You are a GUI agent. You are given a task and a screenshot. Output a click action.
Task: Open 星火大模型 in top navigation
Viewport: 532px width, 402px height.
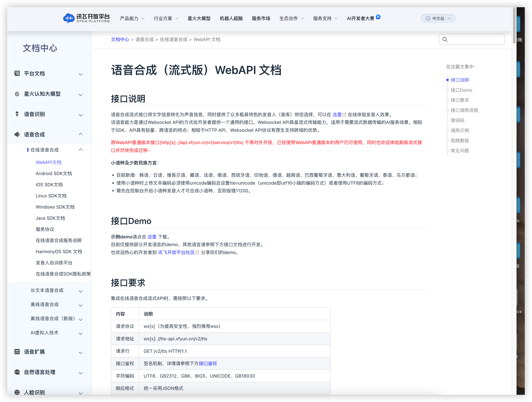coord(199,19)
